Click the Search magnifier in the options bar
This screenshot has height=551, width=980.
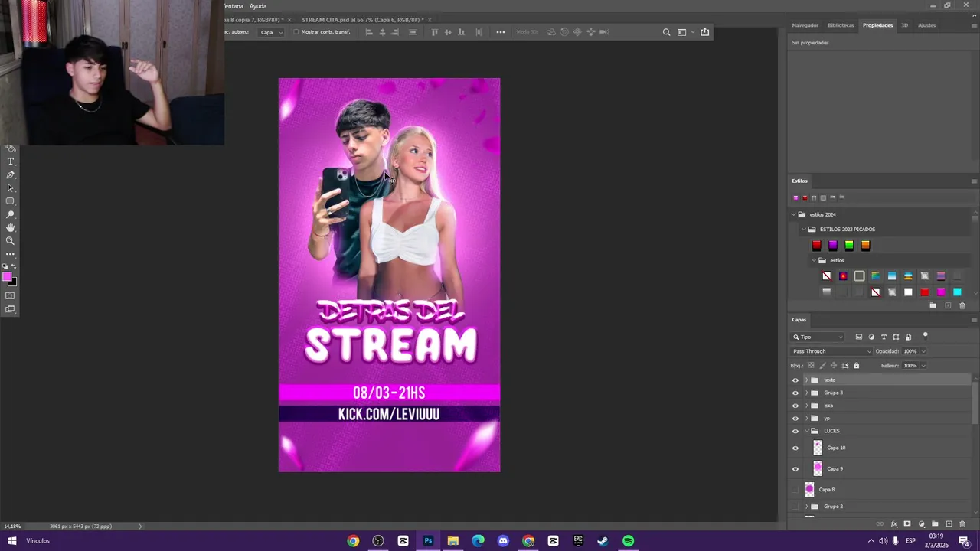pos(666,32)
